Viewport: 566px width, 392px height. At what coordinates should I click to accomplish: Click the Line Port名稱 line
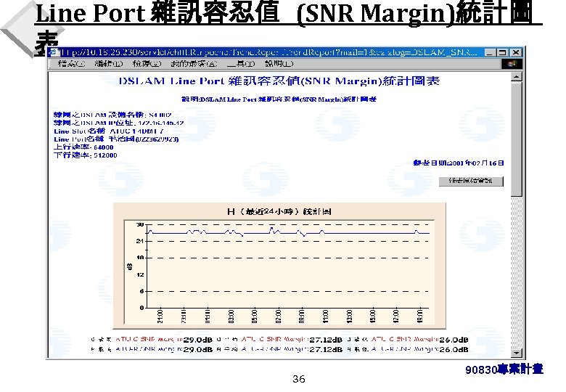point(116,139)
